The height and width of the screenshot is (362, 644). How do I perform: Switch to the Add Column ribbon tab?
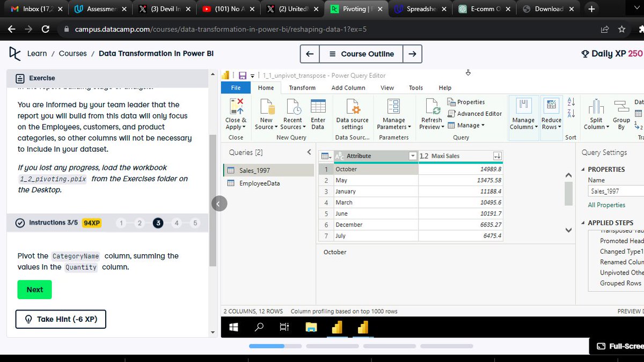(x=348, y=88)
